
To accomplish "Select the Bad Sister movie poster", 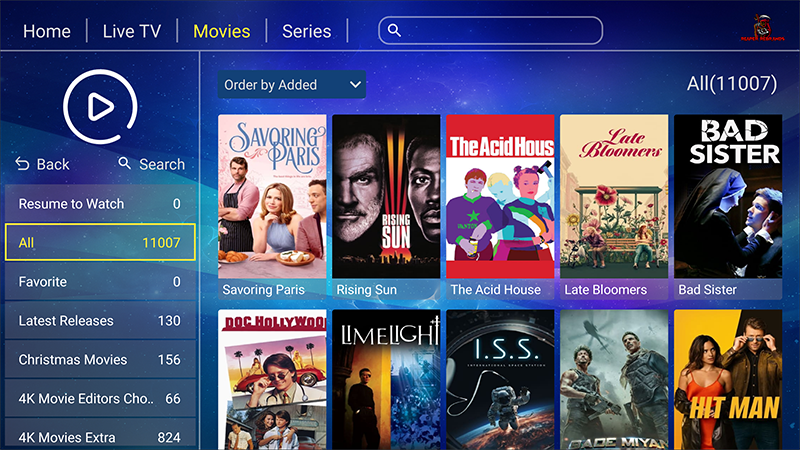I will tap(728, 207).
